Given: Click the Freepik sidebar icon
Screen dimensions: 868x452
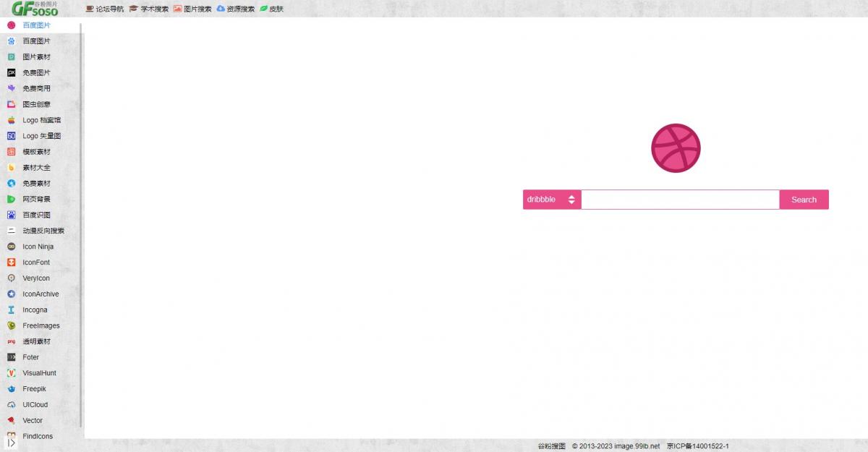Looking at the screenshot, I should [x=11, y=389].
